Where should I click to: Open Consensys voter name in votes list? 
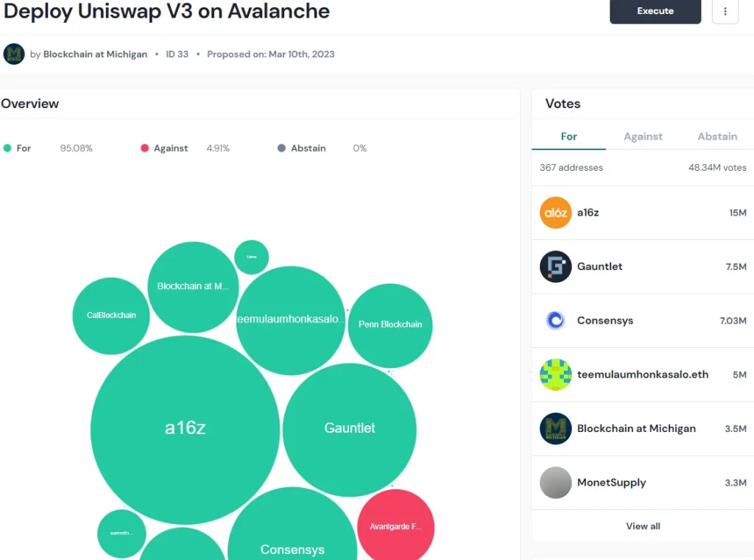[605, 321]
